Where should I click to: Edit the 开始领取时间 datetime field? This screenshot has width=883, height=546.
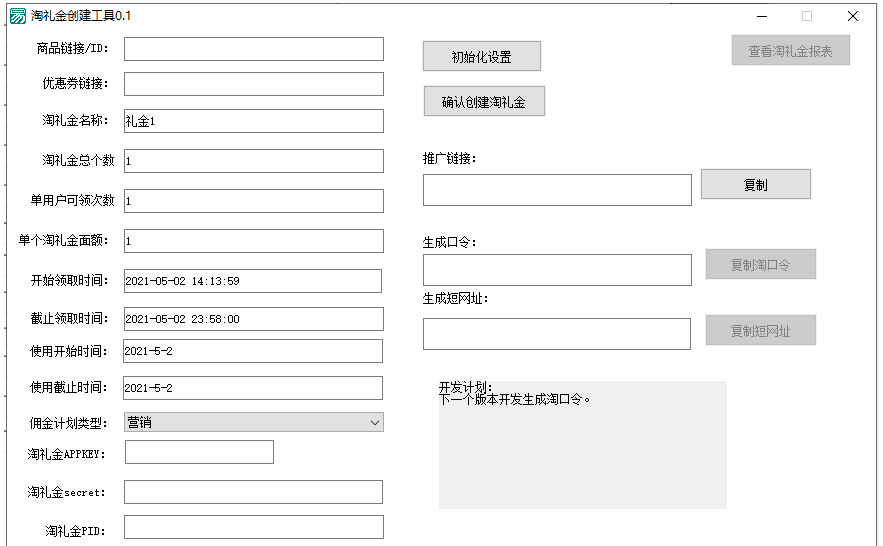click(252, 281)
